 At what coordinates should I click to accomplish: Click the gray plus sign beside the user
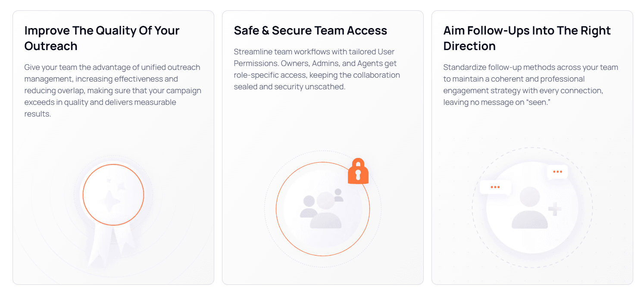(x=554, y=210)
